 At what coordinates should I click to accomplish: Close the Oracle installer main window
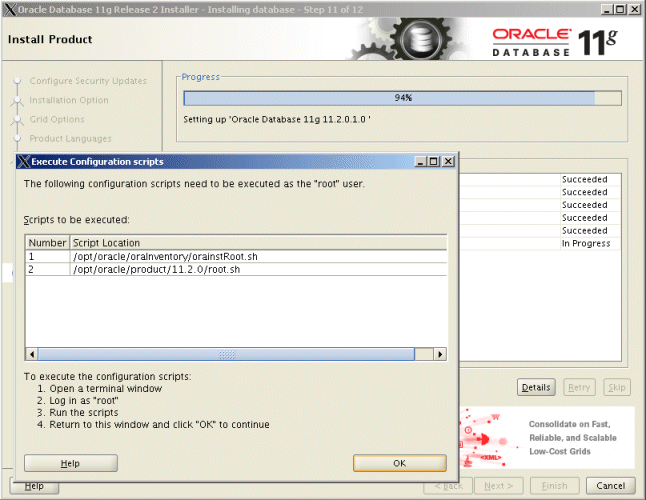[635, 9]
